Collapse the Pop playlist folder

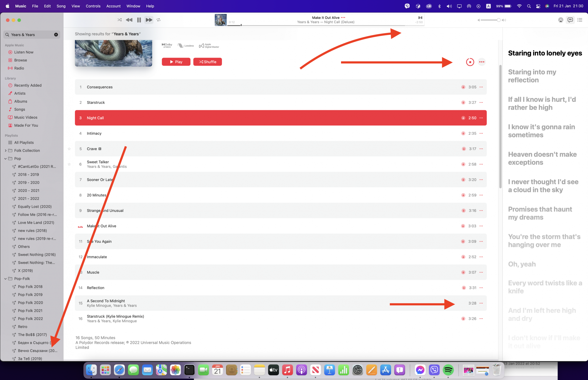(x=6, y=158)
